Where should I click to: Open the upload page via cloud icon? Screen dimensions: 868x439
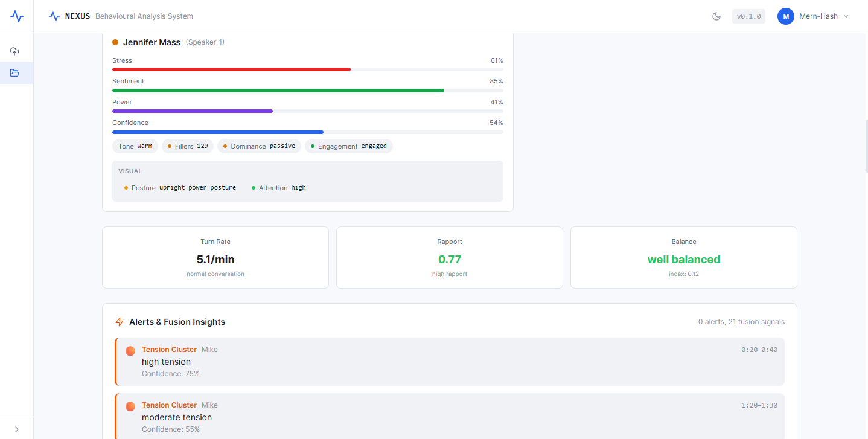point(15,51)
